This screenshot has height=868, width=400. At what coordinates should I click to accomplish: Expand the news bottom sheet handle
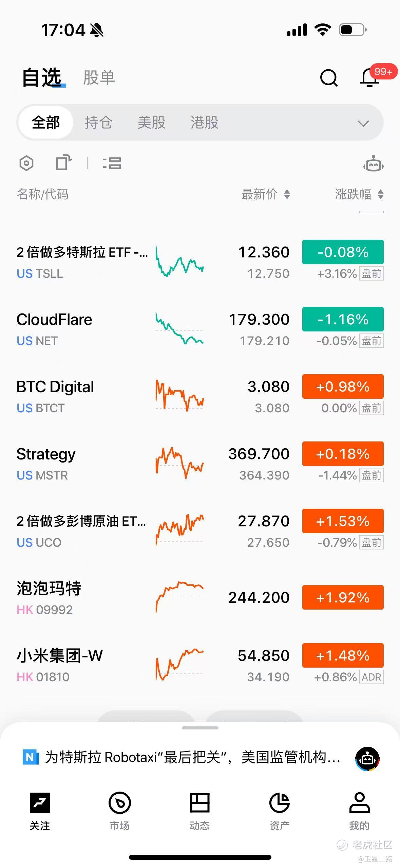pyautogui.click(x=200, y=728)
